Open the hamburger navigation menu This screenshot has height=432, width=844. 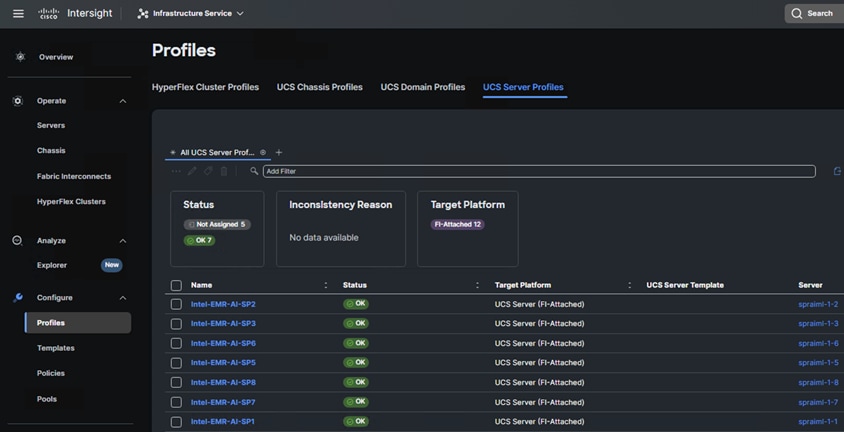(x=18, y=13)
